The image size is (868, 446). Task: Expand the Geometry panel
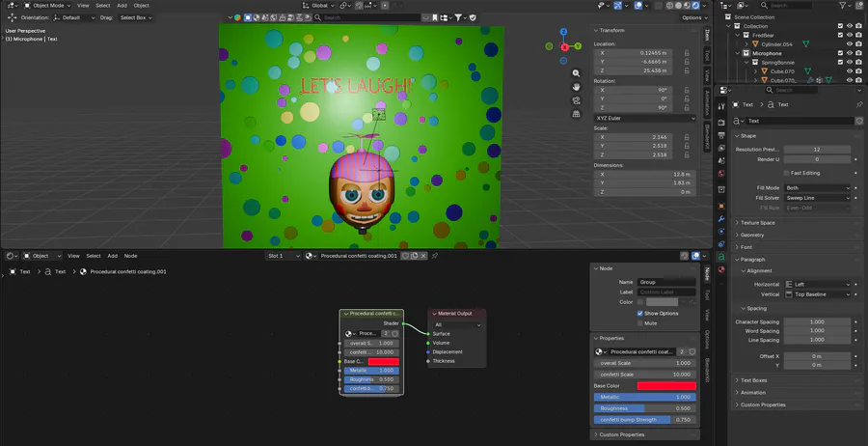[797, 235]
